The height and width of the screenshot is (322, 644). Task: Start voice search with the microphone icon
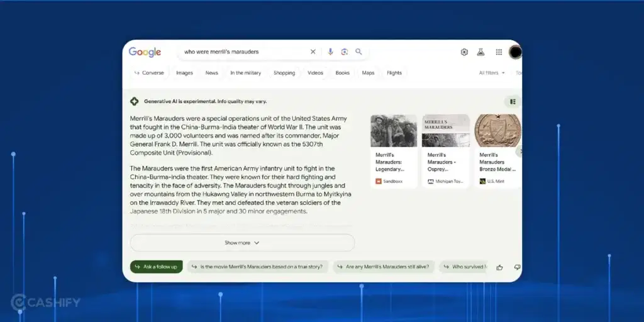click(330, 52)
